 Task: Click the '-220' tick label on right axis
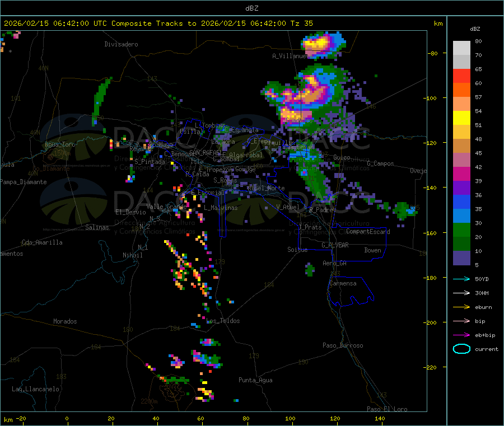pos(431,367)
